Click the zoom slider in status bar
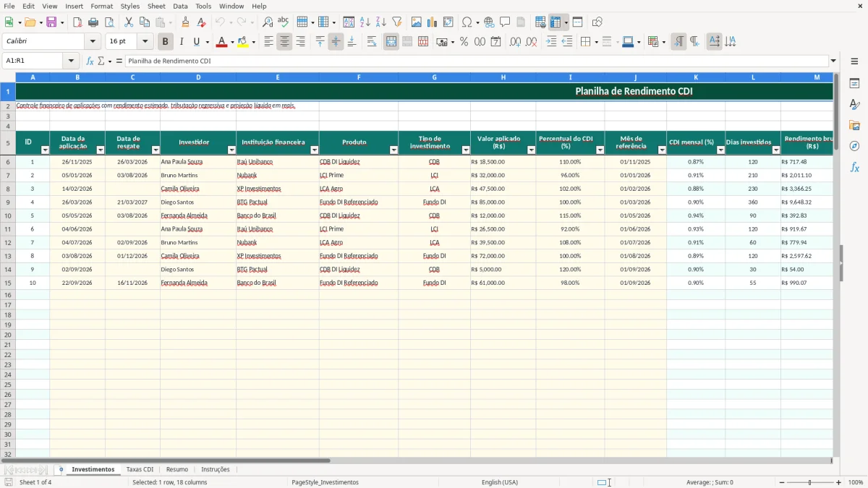Viewport: 868px width, 488px height. click(810, 482)
